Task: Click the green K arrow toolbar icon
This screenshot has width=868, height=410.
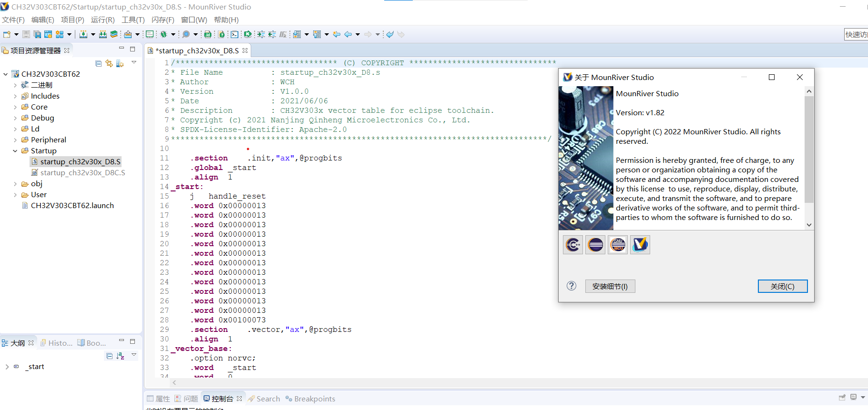Action: (x=247, y=34)
